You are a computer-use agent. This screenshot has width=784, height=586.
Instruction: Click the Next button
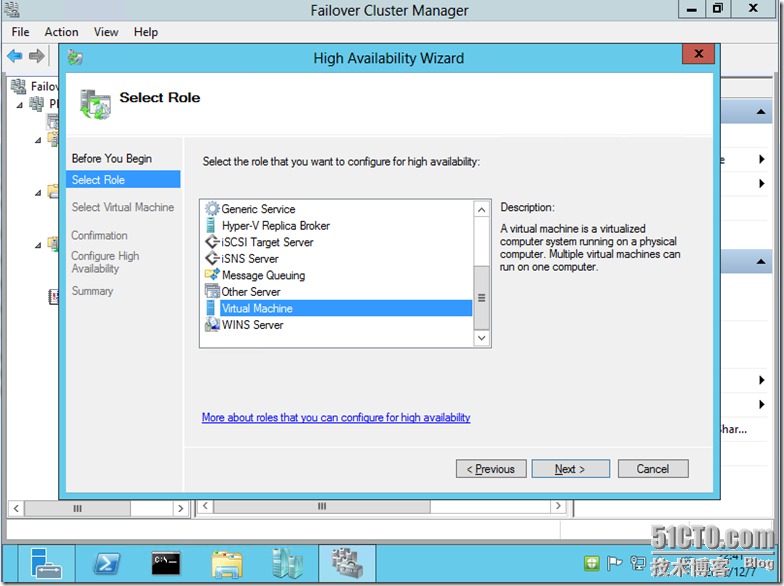[x=570, y=469]
